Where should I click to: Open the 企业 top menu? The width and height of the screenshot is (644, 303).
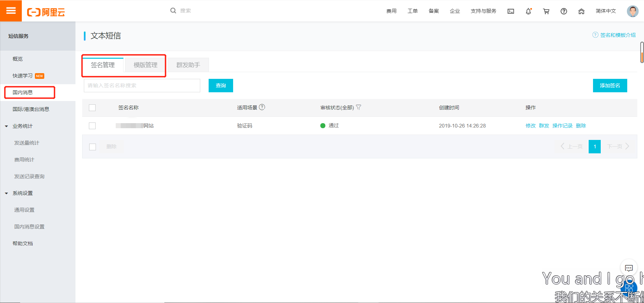tap(455, 11)
